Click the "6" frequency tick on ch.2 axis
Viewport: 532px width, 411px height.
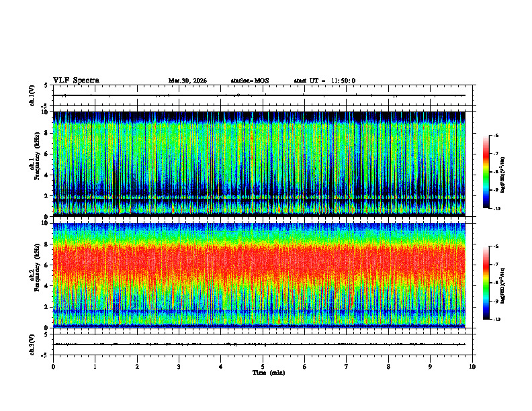[47, 265]
